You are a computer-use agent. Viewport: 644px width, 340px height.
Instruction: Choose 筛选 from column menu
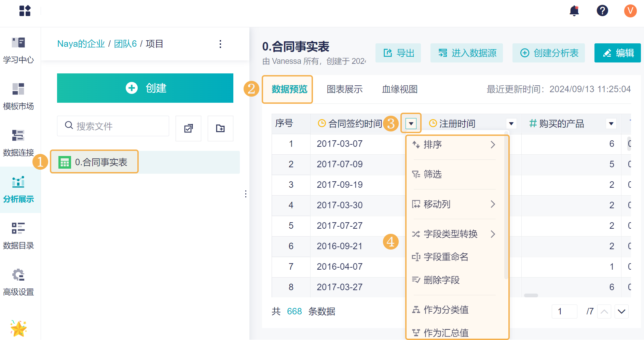(454, 174)
